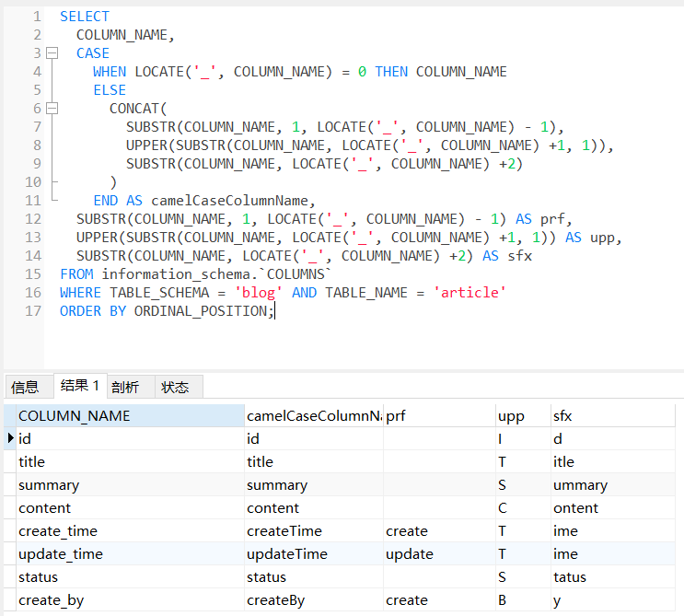Select the 'content' cell in COLUMN_NAME column

[x=130, y=508]
